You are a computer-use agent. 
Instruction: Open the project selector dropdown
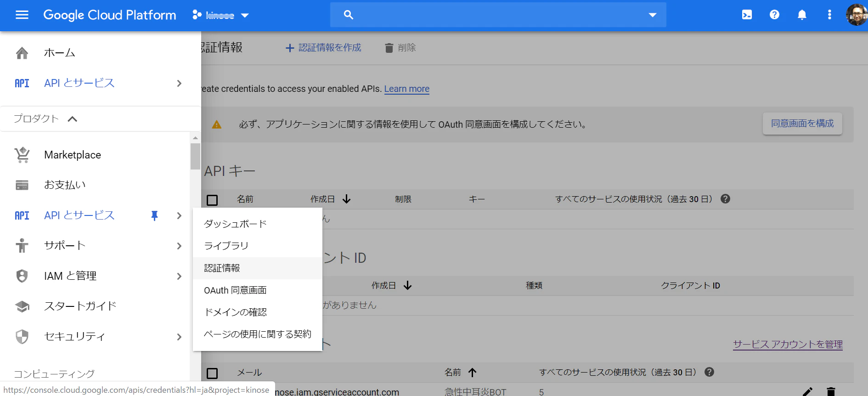220,15
